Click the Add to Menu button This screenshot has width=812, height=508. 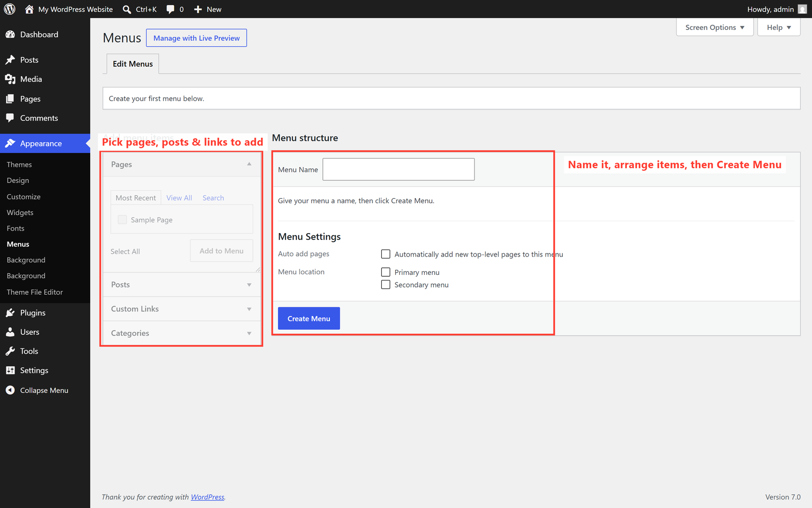[221, 251]
